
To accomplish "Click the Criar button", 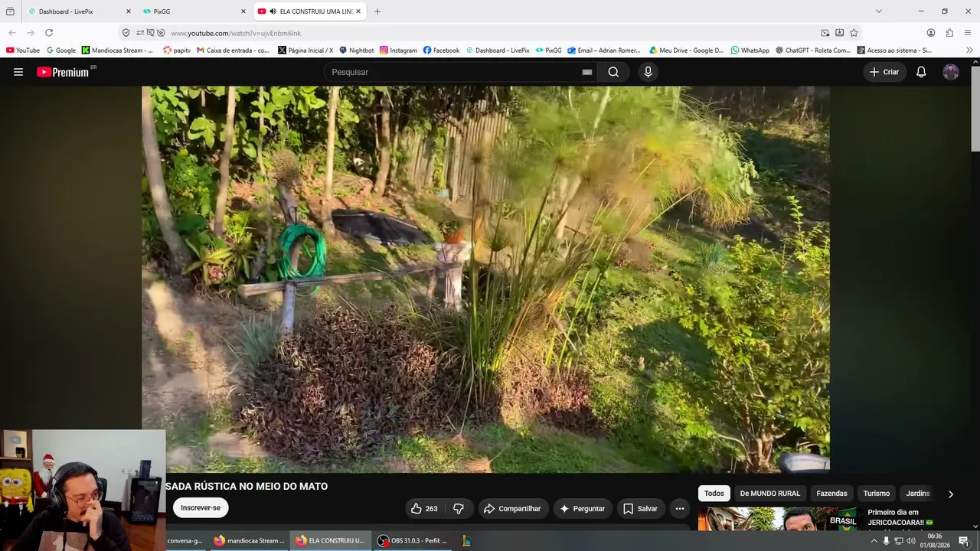I will click(885, 72).
